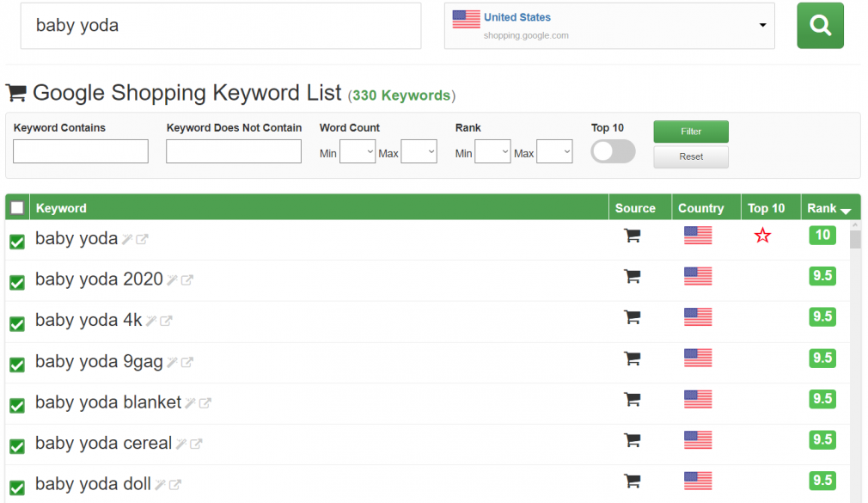Open the Word Count Min dropdown

click(358, 151)
